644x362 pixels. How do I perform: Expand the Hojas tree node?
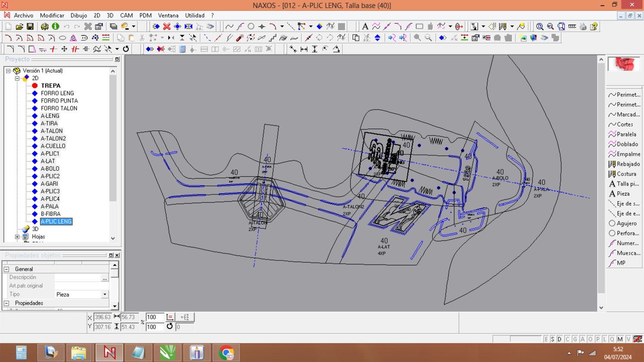(17, 237)
